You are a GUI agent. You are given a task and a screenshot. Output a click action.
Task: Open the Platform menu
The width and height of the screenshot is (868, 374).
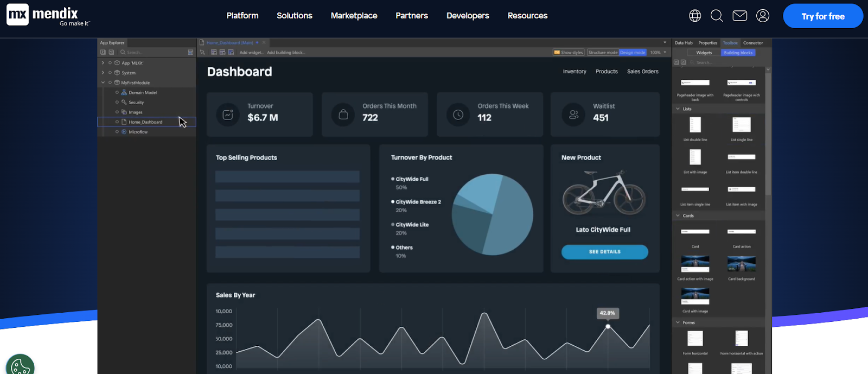[242, 16]
